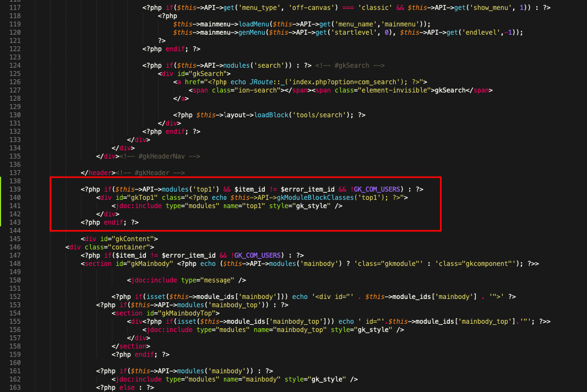Place cursor in 'startlevel' string

point(352,32)
